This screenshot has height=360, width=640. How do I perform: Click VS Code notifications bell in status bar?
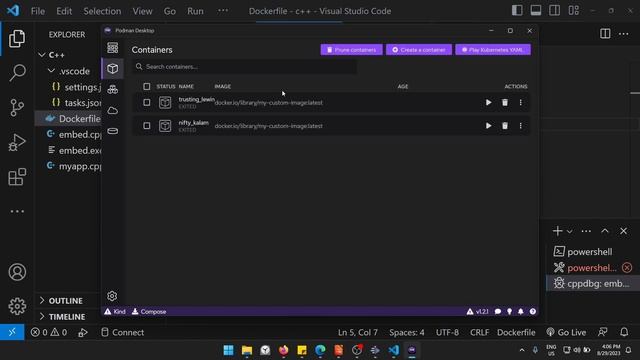point(624,332)
